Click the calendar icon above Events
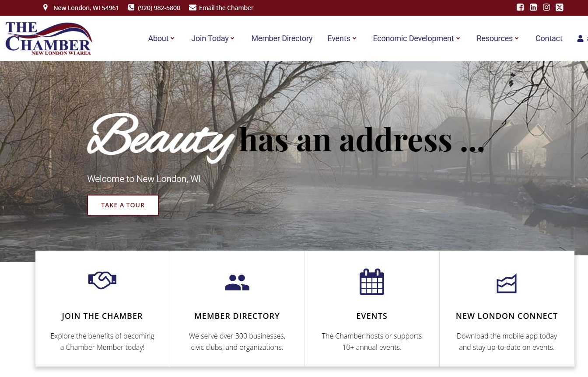The width and height of the screenshot is (588, 377). click(x=372, y=282)
